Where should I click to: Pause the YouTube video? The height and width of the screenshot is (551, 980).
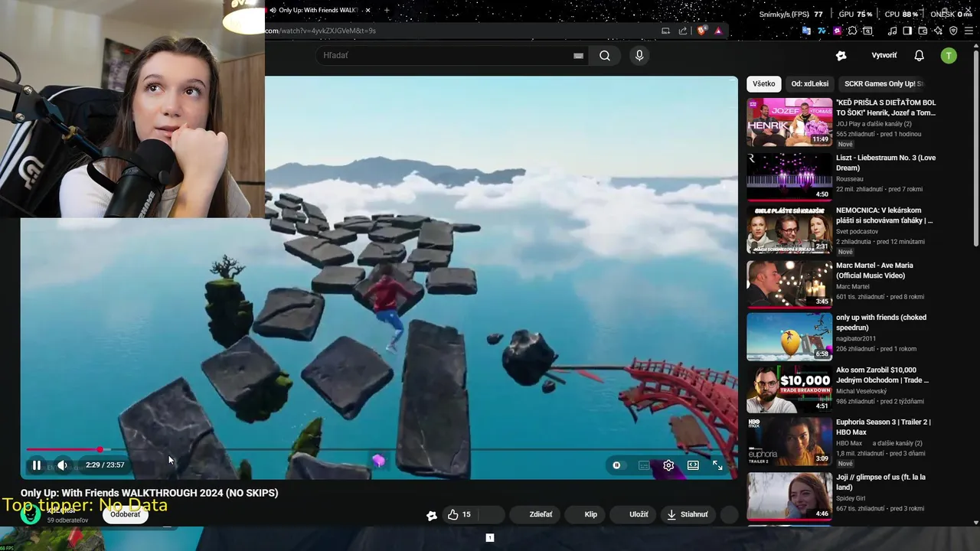click(36, 465)
